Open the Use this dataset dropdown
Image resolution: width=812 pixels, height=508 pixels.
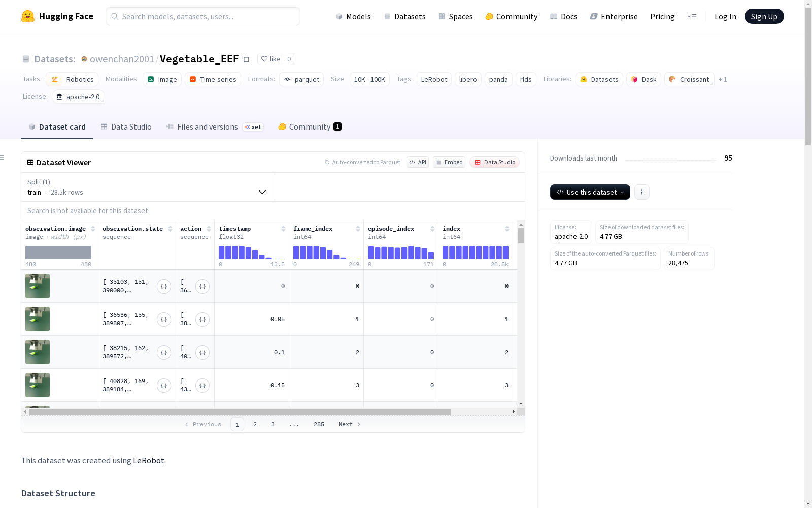[x=590, y=192]
